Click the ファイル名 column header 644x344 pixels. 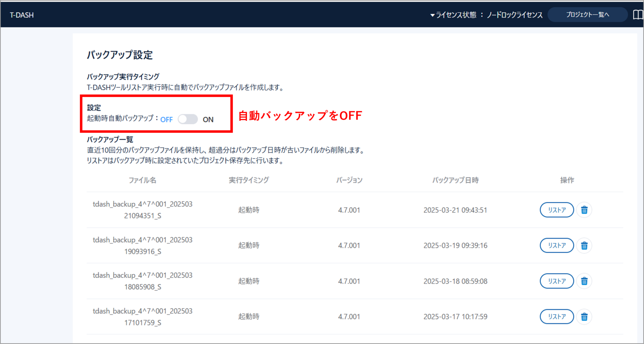point(143,180)
